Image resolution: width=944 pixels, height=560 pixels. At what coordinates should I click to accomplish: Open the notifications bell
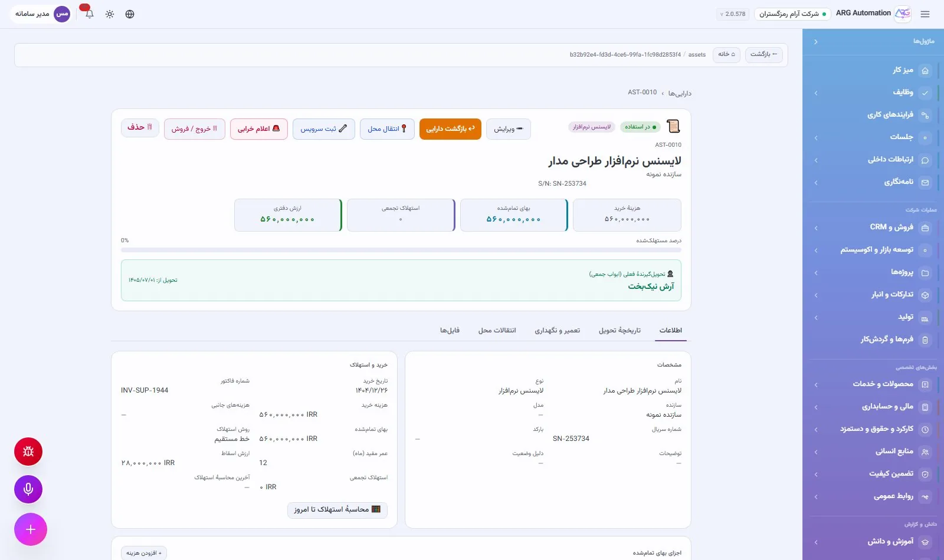coord(89,14)
